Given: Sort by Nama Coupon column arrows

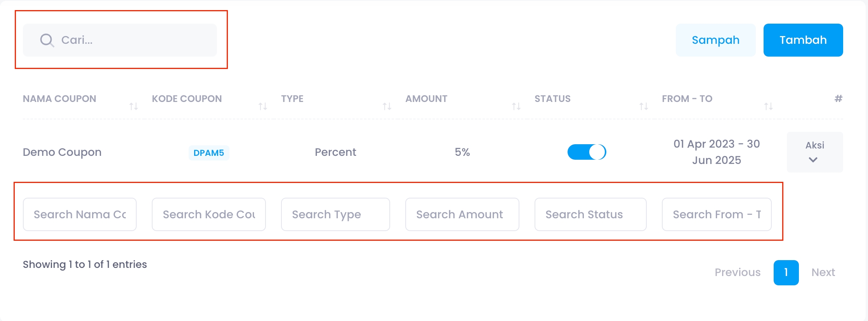Looking at the screenshot, I should [134, 106].
